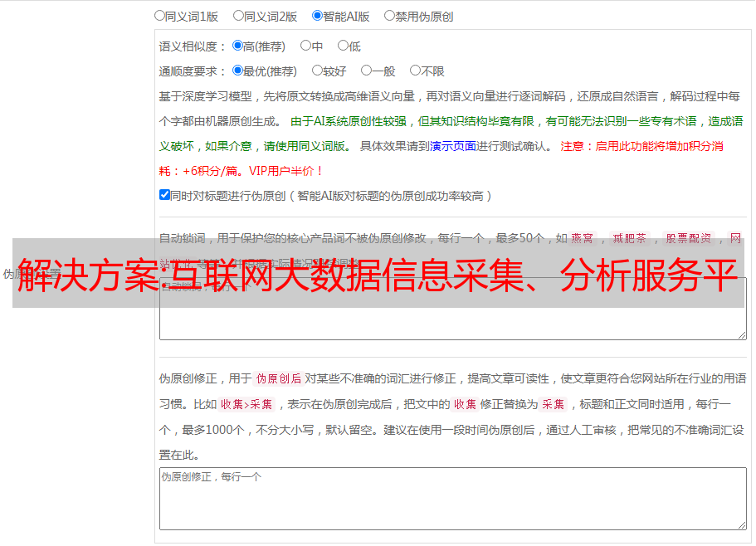The image size is (756, 546).
Task: Click the 减肥茶 example tag
Action: pyautogui.click(x=629, y=238)
